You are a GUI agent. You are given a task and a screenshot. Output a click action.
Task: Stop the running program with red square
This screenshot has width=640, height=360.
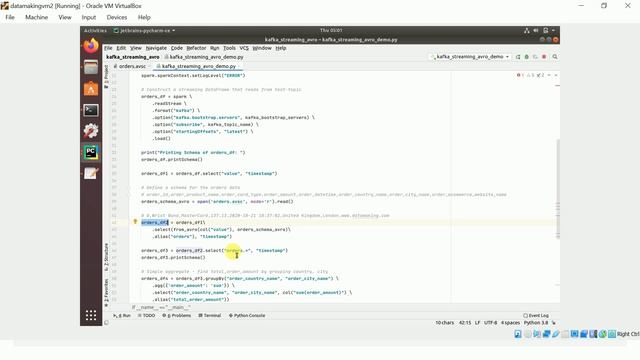point(544,57)
